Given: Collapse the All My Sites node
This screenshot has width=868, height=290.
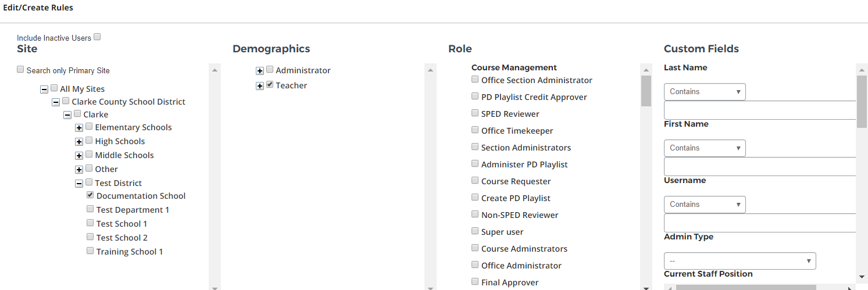Looking at the screenshot, I should [x=44, y=89].
